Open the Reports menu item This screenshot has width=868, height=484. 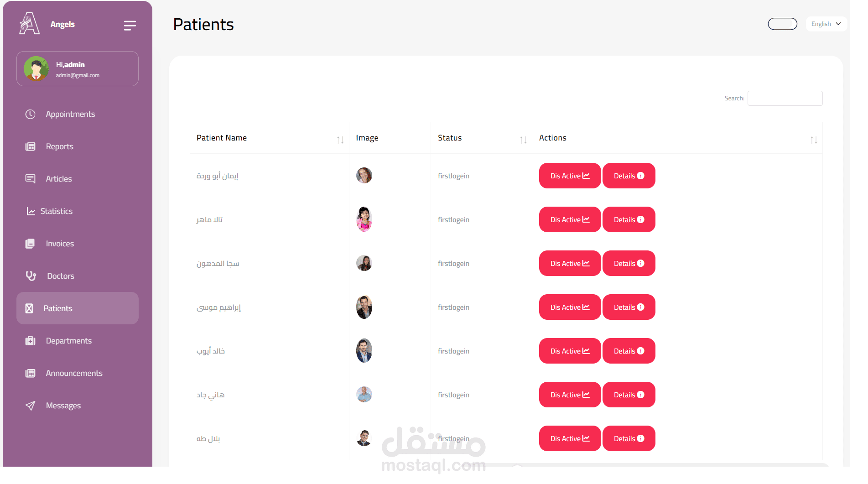(59, 146)
